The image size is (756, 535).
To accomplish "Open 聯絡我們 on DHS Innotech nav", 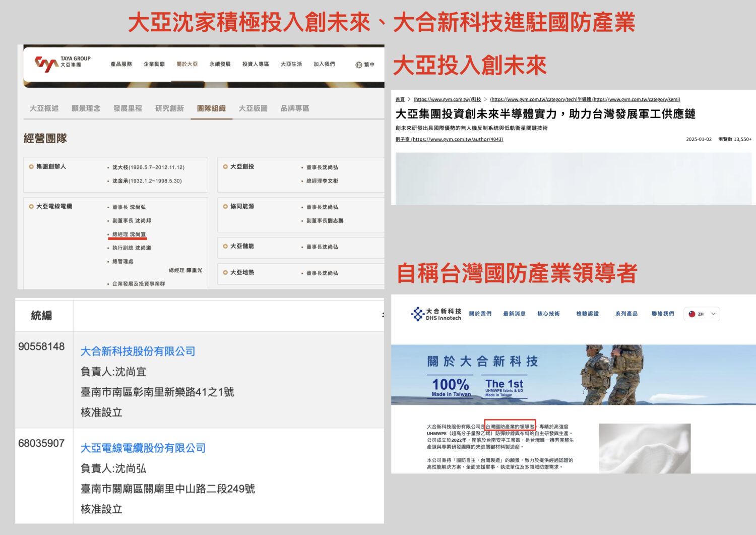I will point(663,314).
